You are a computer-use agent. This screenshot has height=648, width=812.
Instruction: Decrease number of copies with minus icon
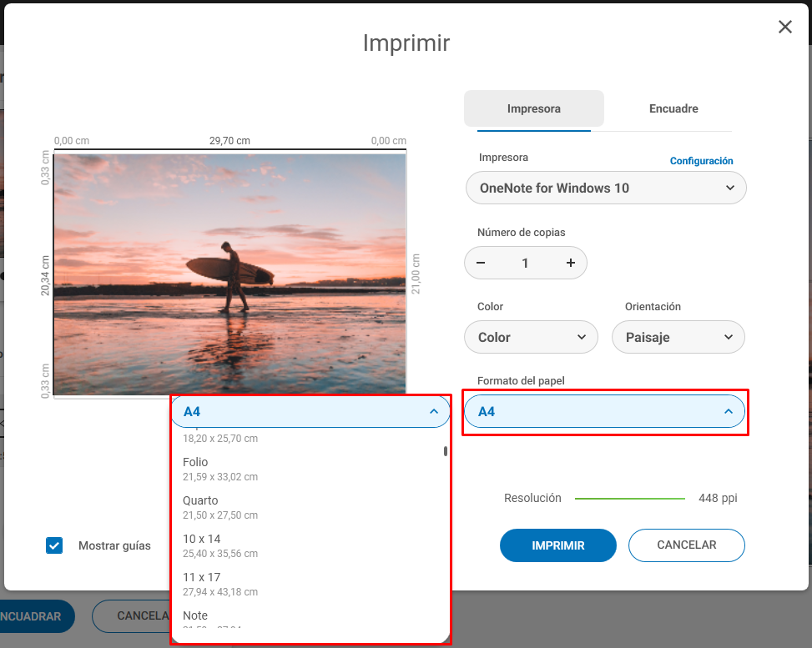coord(481,263)
